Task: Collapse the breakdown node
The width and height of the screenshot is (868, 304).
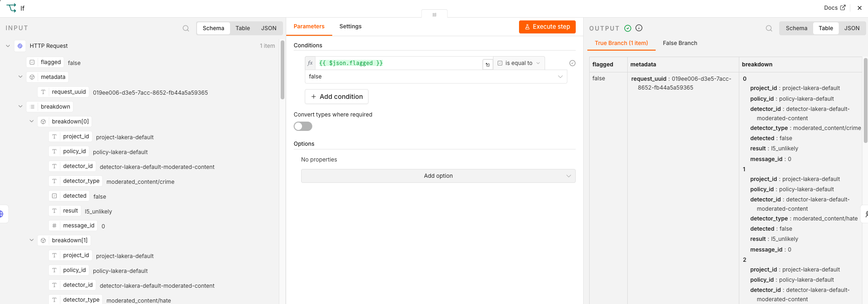Action: [20, 107]
